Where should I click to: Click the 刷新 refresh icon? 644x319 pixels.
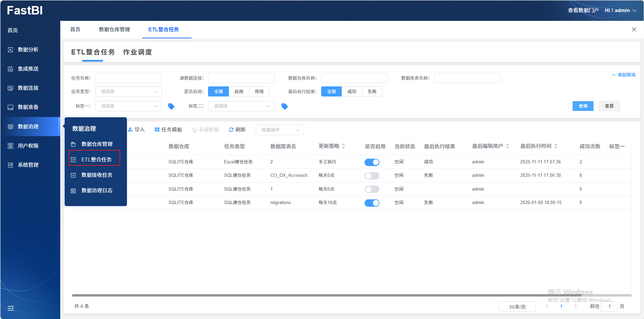pos(231,129)
